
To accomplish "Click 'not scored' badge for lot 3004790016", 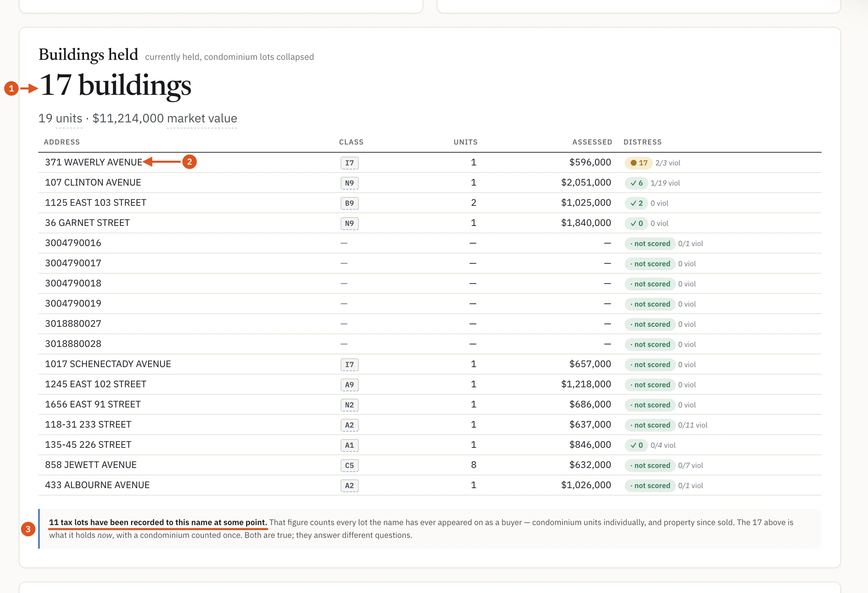I will click(650, 244).
